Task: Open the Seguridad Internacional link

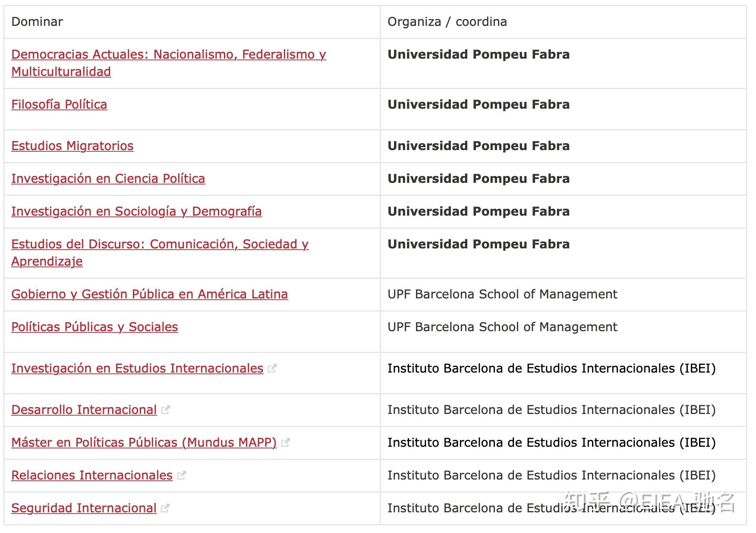Action: click(x=84, y=508)
